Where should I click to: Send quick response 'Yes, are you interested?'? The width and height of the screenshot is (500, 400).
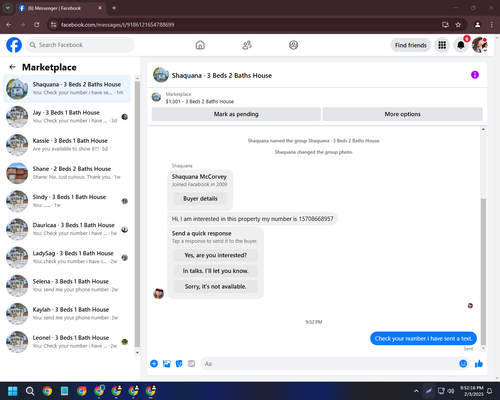tap(215, 255)
